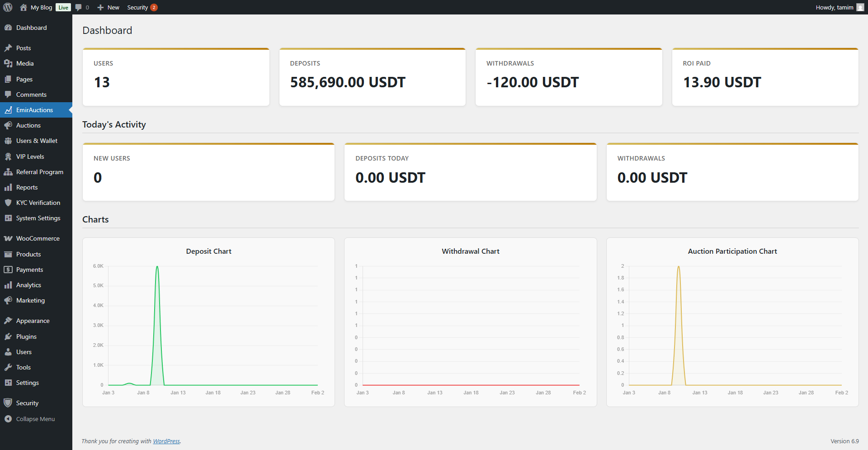Open Media menu entry
868x450 pixels.
[36, 63]
